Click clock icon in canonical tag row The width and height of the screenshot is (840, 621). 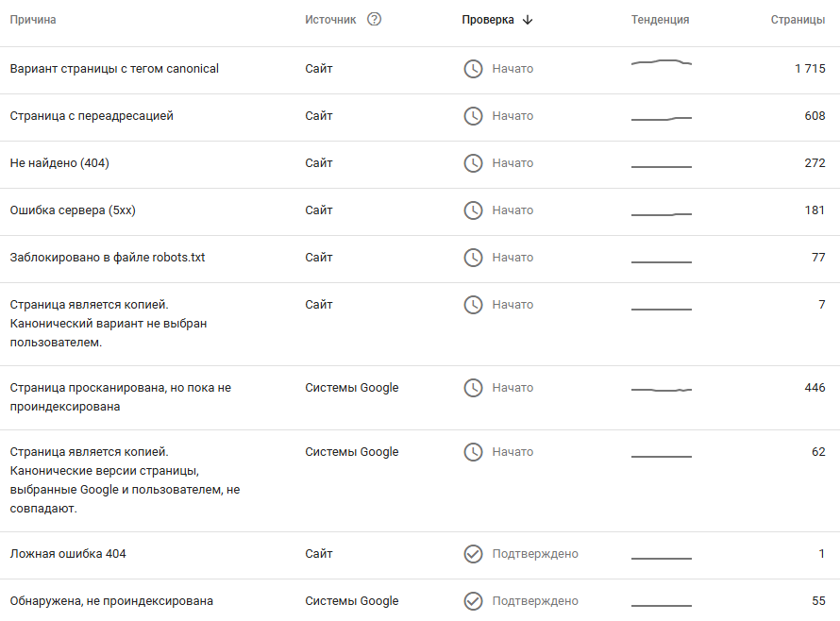pyautogui.click(x=473, y=69)
